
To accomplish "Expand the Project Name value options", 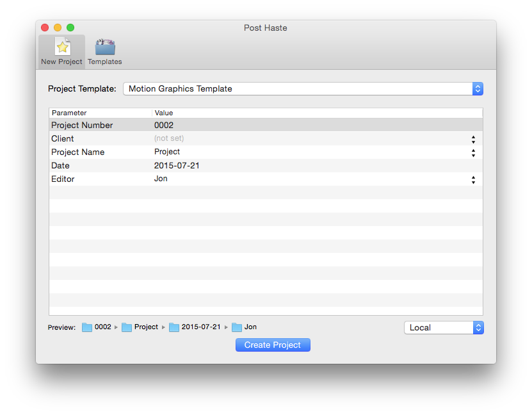I will coord(473,152).
